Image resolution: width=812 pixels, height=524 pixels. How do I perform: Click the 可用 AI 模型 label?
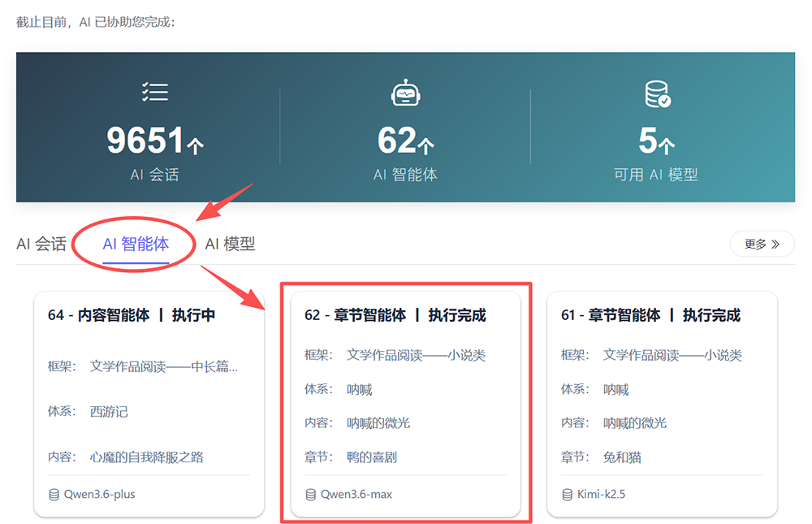656,175
